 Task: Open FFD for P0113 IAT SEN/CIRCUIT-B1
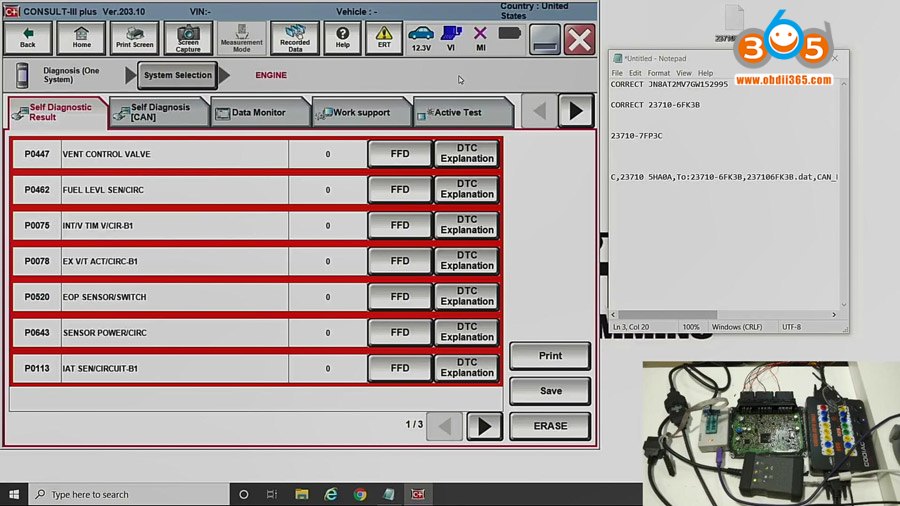(x=399, y=368)
